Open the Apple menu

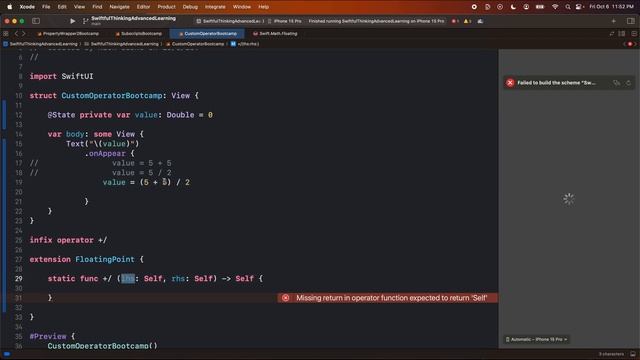click(x=9, y=7)
